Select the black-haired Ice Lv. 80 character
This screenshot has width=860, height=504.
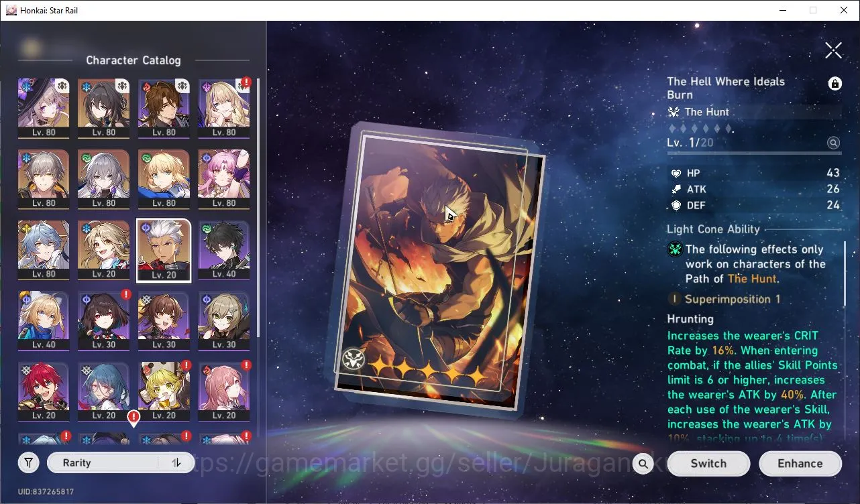103,108
